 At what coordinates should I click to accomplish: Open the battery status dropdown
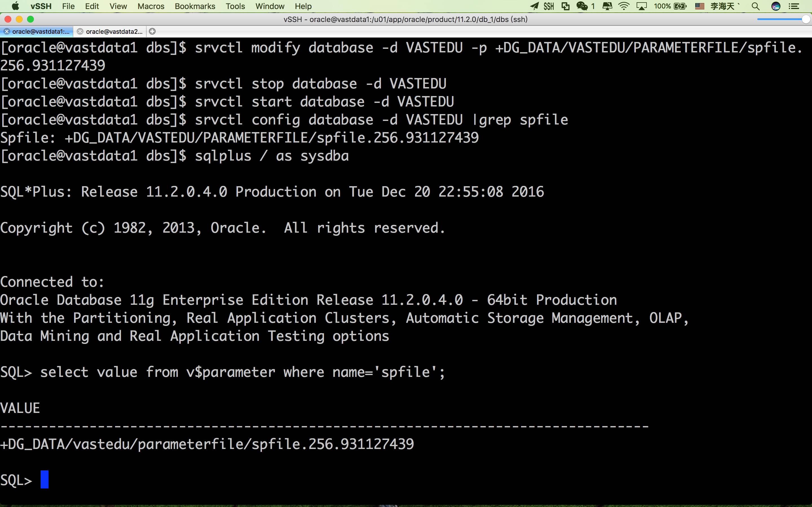click(x=670, y=6)
